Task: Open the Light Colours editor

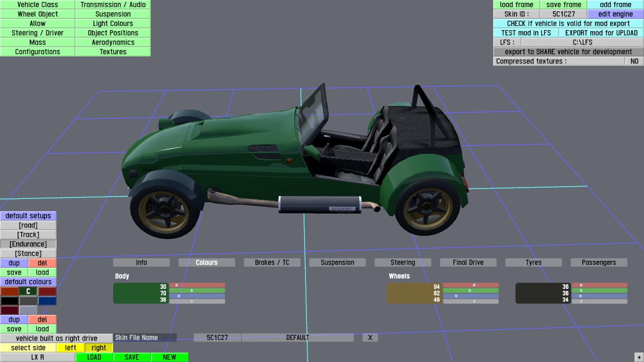Action: point(113,24)
